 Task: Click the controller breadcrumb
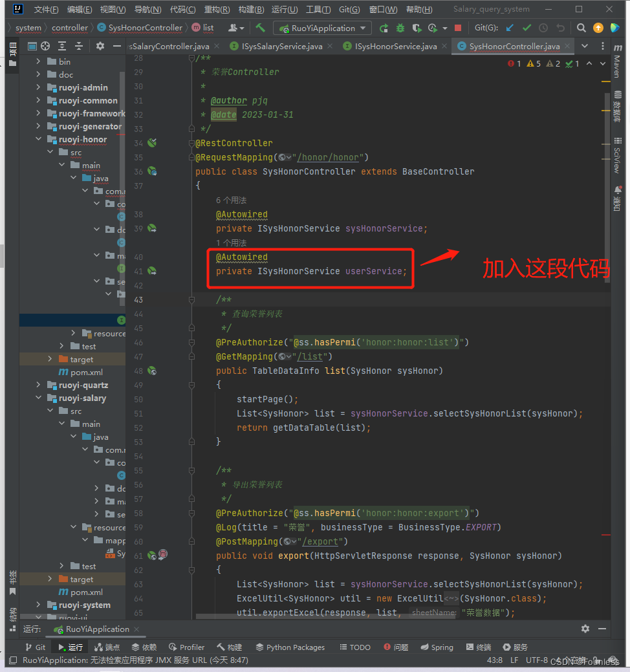pos(69,28)
